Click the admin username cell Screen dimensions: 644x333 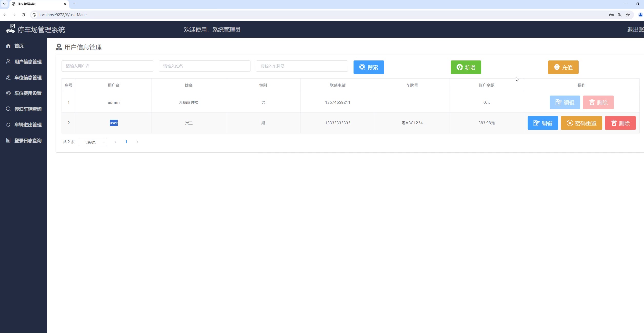click(x=114, y=102)
